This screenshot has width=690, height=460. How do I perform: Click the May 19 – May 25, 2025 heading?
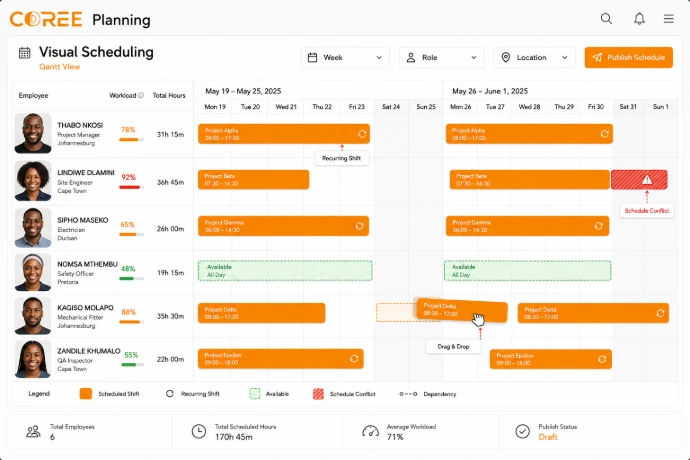click(243, 91)
